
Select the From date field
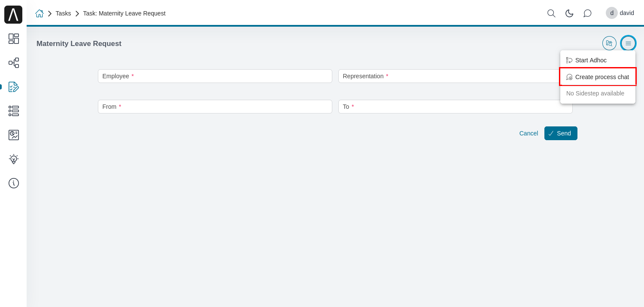(215, 107)
